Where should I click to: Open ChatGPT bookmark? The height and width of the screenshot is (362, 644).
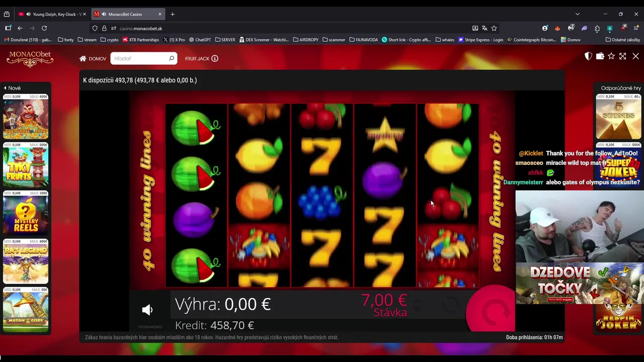click(200, 40)
